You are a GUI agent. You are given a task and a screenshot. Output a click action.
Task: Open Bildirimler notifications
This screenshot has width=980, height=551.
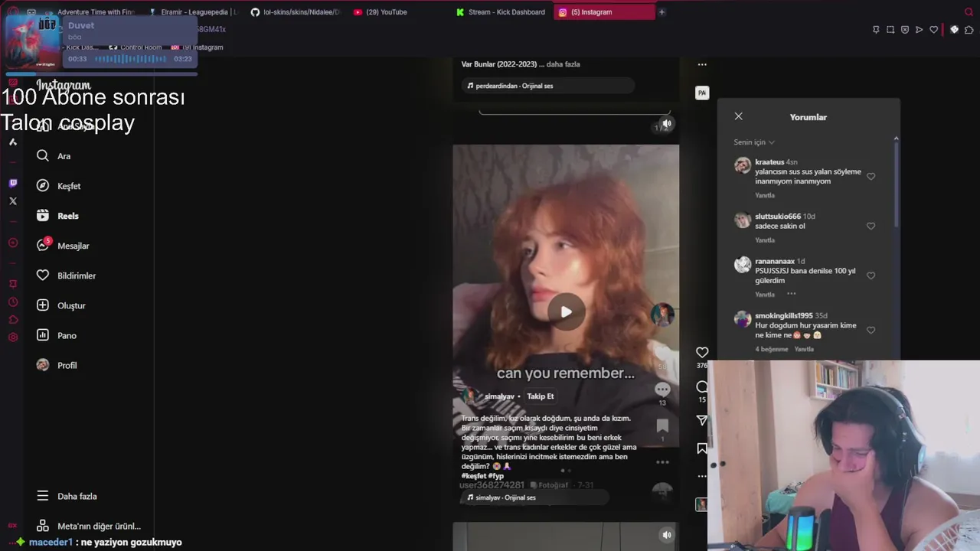[x=66, y=275]
